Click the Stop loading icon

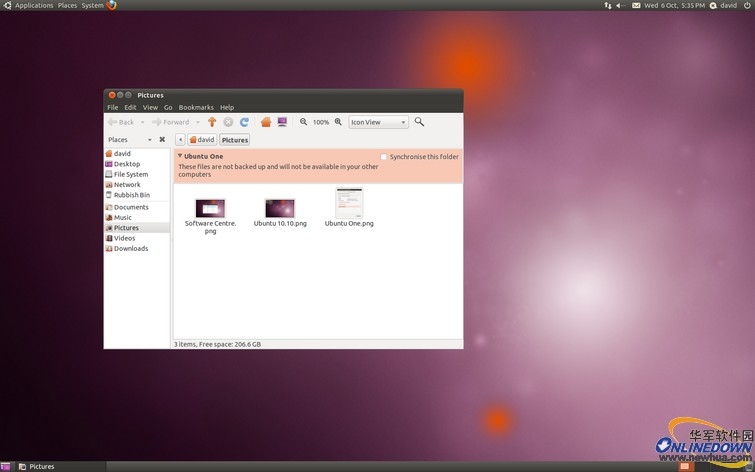point(228,122)
